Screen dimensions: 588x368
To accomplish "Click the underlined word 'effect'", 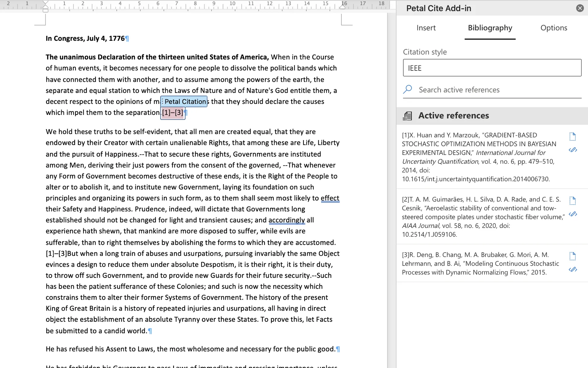I will coord(330,198).
